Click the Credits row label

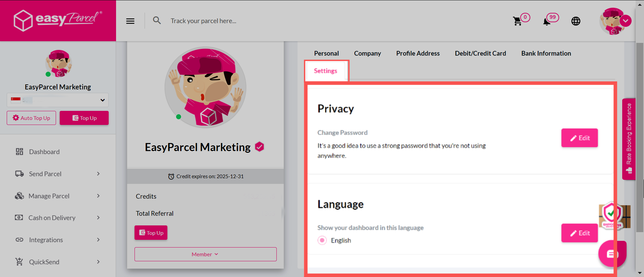pos(146,196)
